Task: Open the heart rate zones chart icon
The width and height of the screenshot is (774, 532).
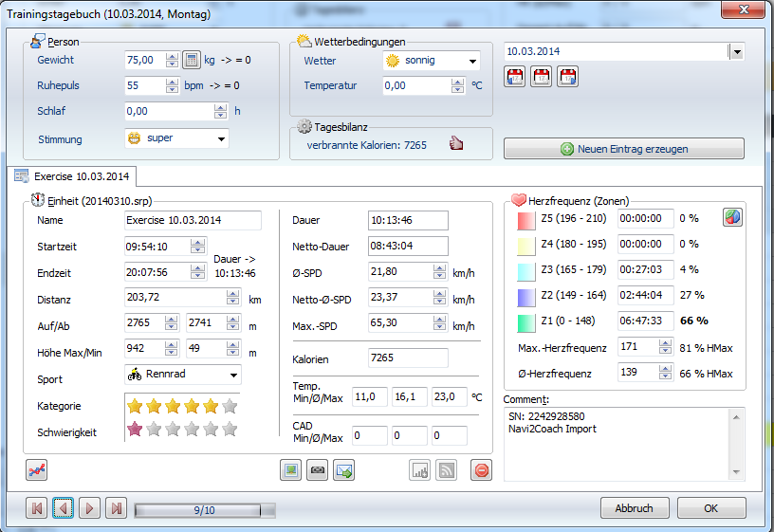Action: tap(732, 217)
